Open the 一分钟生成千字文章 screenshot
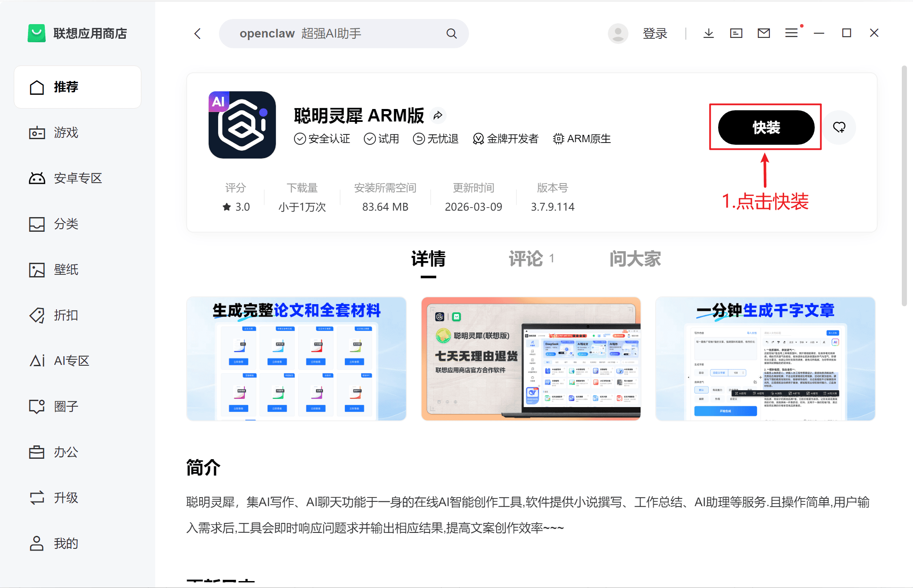913x588 pixels. [766, 358]
